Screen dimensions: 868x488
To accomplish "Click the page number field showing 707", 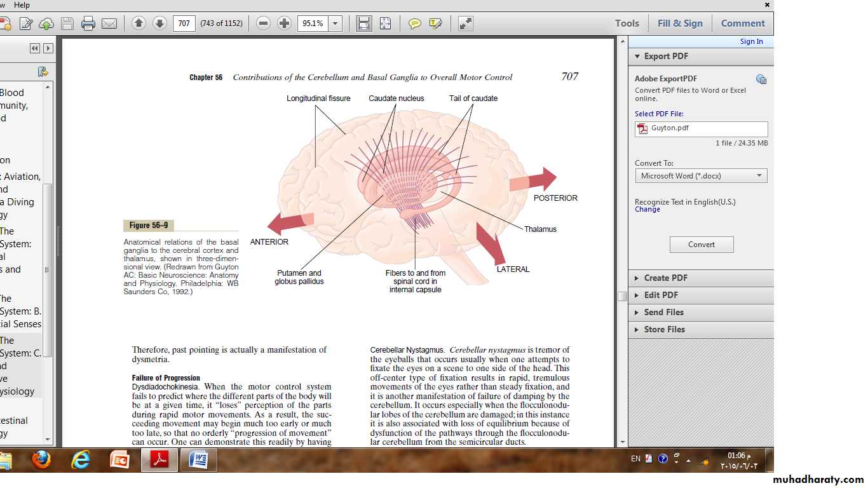I will point(184,24).
